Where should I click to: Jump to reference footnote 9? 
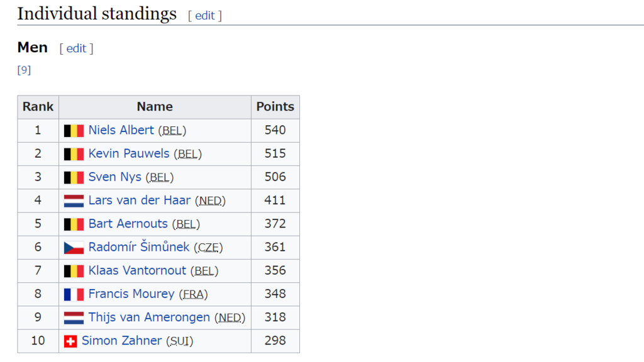point(24,70)
